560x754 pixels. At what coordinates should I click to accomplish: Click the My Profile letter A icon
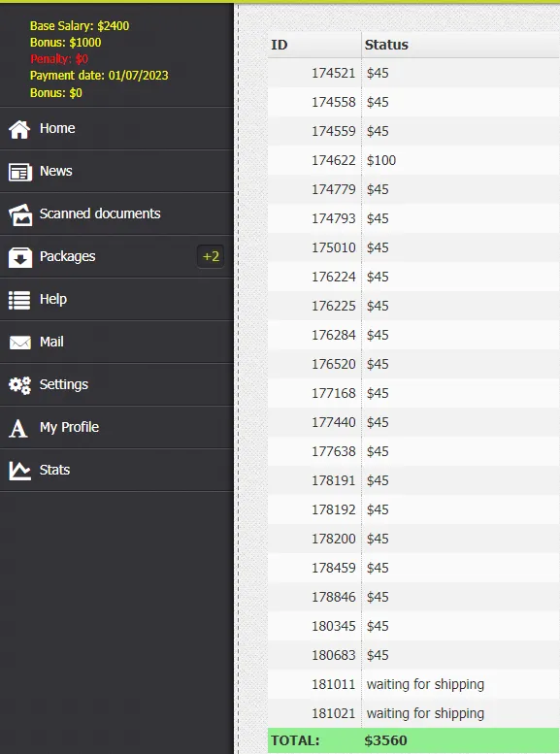(18, 428)
